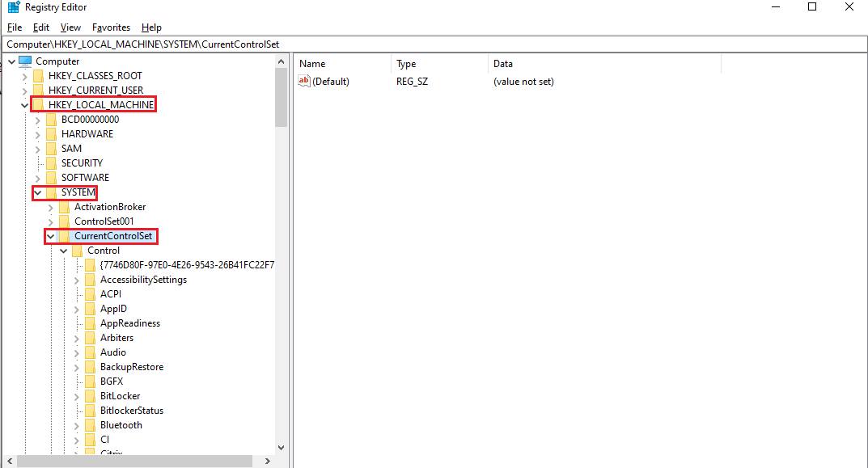Screen dimensions: 868x468
Task: Click the SECURITY folder icon
Action: [x=52, y=162]
